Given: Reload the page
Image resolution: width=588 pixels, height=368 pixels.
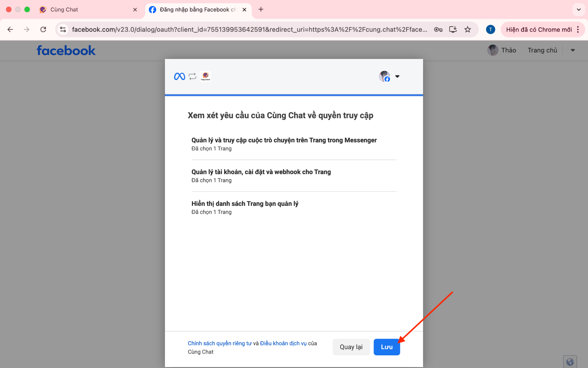Looking at the screenshot, I should pyautogui.click(x=43, y=30).
